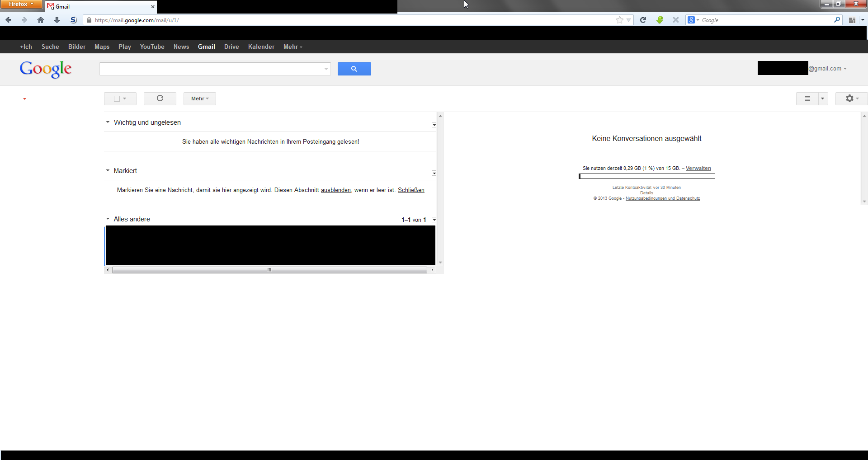Open the account menu next to @gmail.com
868x460 pixels.
point(845,69)
